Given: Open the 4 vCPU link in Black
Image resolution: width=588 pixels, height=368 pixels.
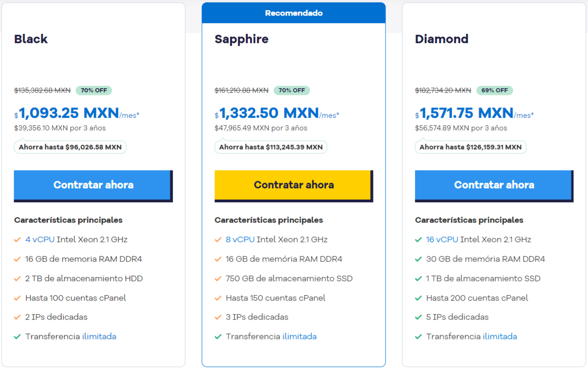Looking at the screenshot, I should tap(40, 240).
